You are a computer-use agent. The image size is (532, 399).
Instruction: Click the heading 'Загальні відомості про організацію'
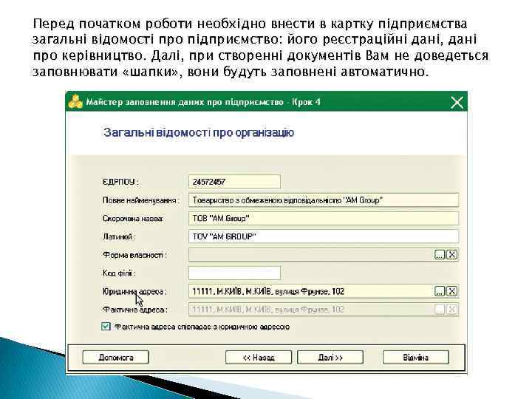[x=199, y=132]
